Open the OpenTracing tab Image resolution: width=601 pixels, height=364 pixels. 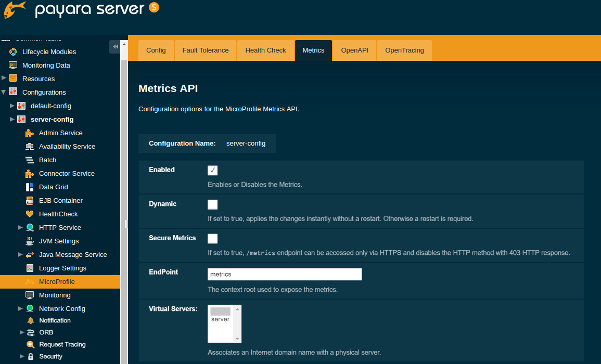(404, 50)
